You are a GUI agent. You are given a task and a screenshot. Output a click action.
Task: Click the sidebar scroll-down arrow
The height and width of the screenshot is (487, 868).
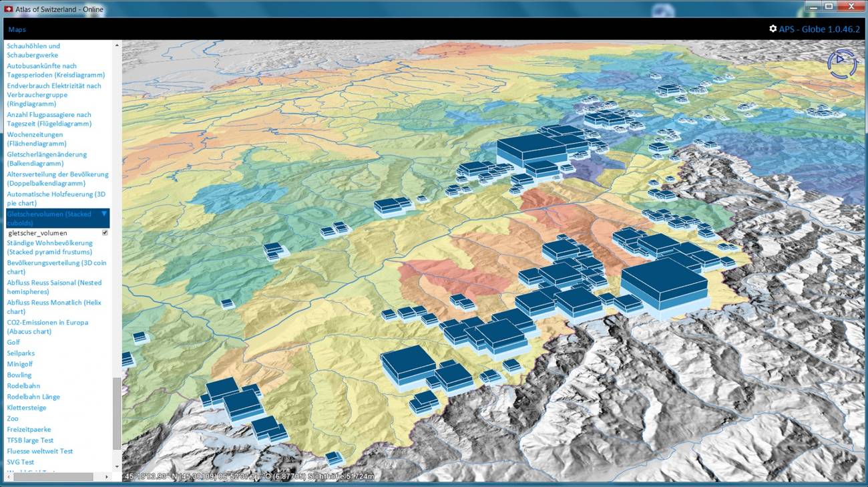point(117,466)
